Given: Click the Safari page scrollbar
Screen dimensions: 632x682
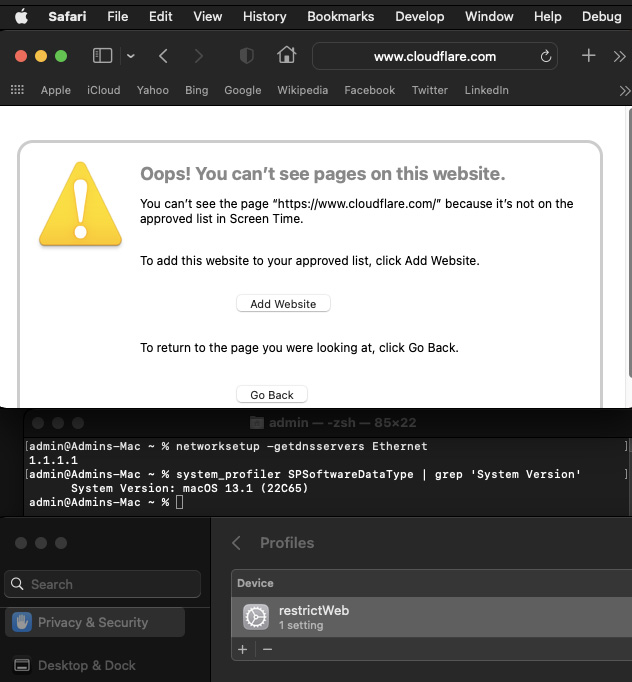Looking at the screenshot, I should (630, 244).
